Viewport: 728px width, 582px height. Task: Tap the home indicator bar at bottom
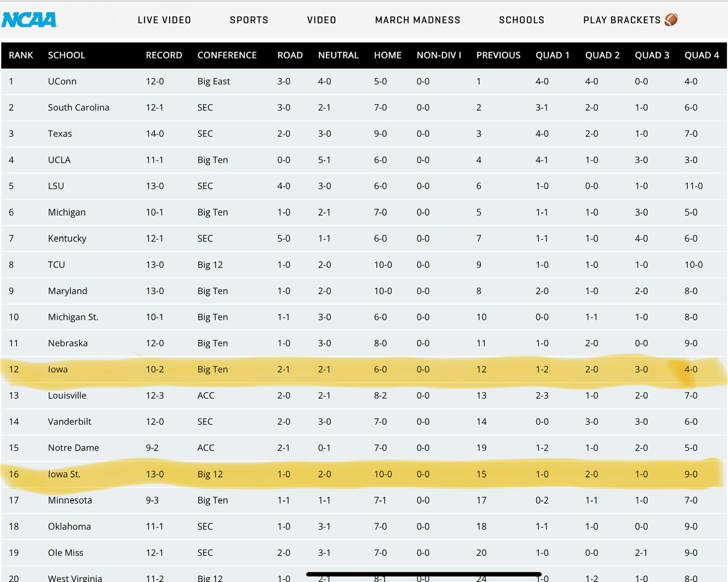424,574
